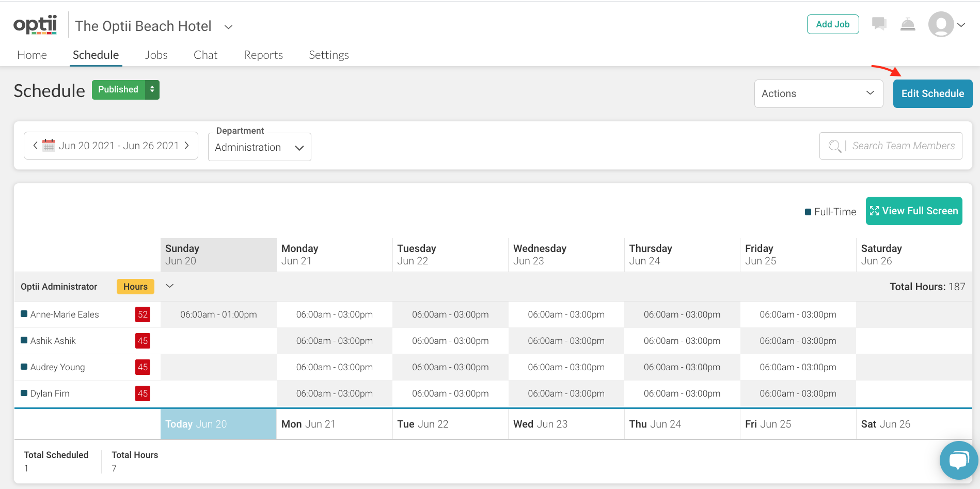Open the live chat support bubble
The image size is (980, 489).
[959, 460]
